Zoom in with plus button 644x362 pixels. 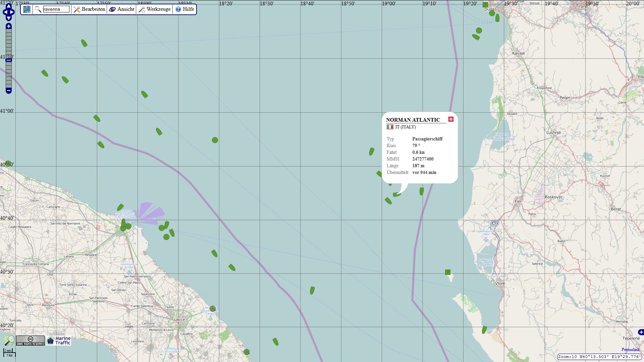[x=9, y=26]
